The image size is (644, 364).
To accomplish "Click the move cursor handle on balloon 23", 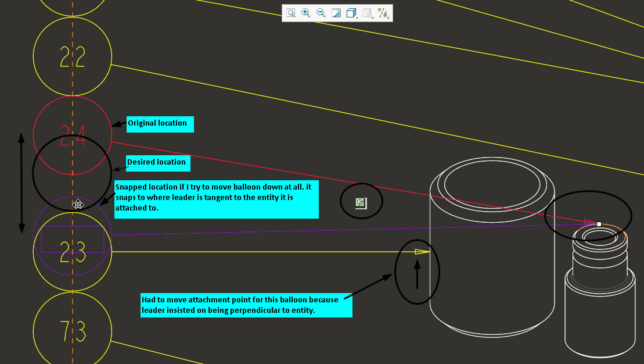I will pos(77,205).
